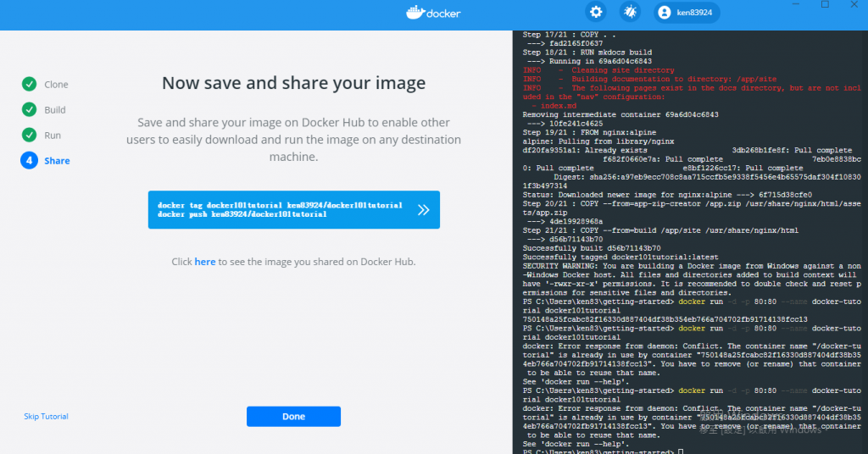Select the Build step

pyautogui.click(x=55, y=110)
